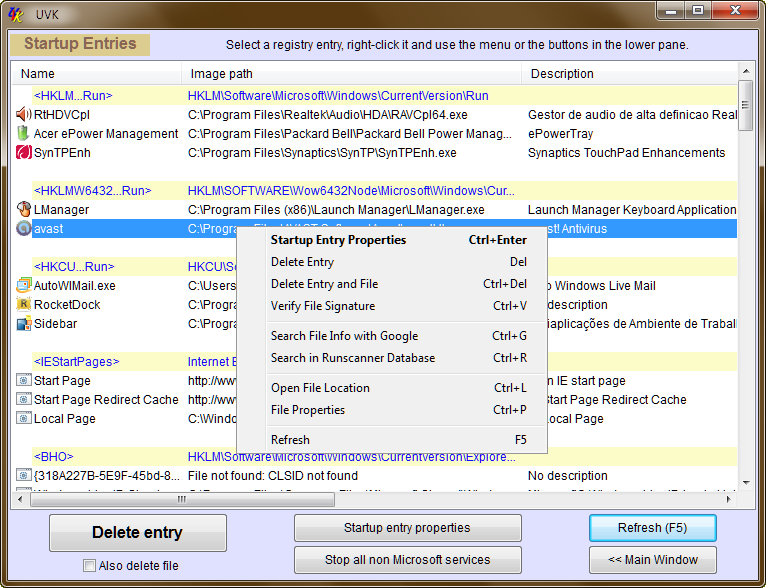Select the Local Page entry name
766x588 pixels.
64,419
